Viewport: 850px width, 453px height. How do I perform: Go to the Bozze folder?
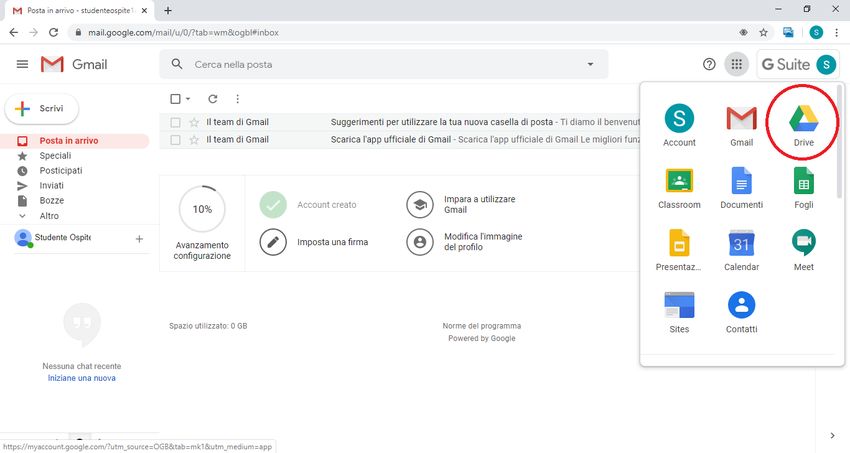[51, 201]
